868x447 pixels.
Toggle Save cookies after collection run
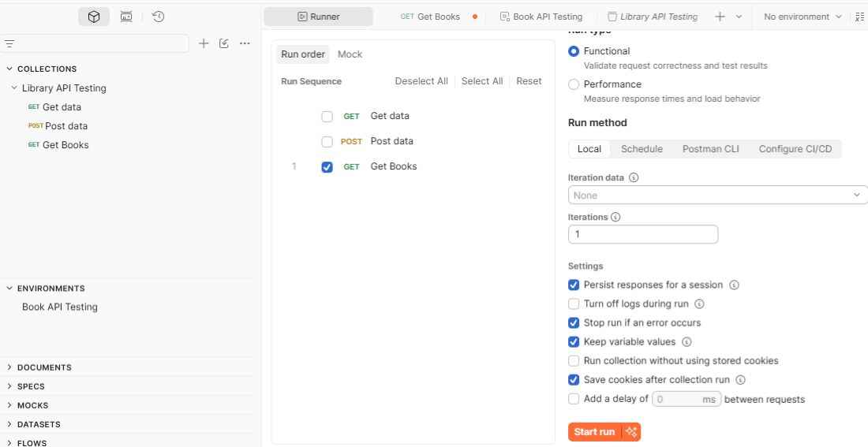click(x=574, y=380)
